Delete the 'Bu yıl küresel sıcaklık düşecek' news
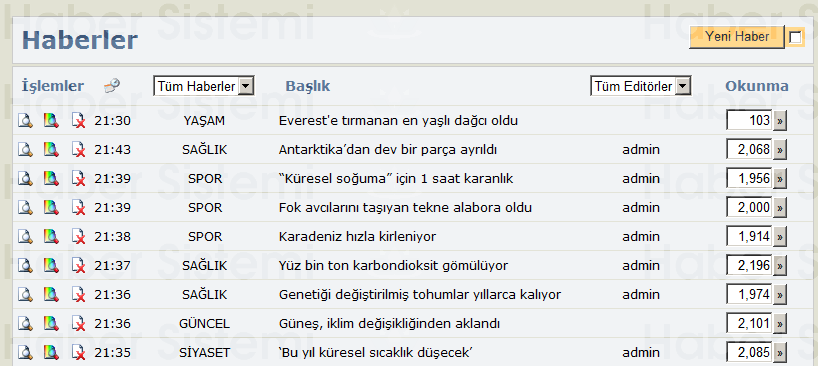The width and height of the screenshot is (818, 366). tap(78, 353)
